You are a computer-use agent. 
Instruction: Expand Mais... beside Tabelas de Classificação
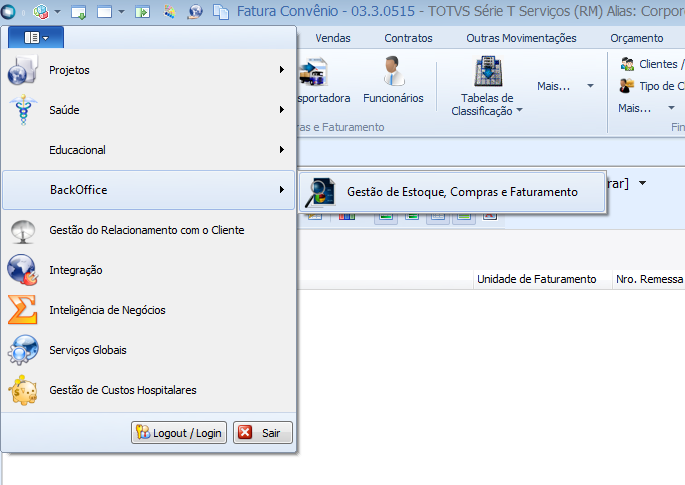(x=565, y=86)
